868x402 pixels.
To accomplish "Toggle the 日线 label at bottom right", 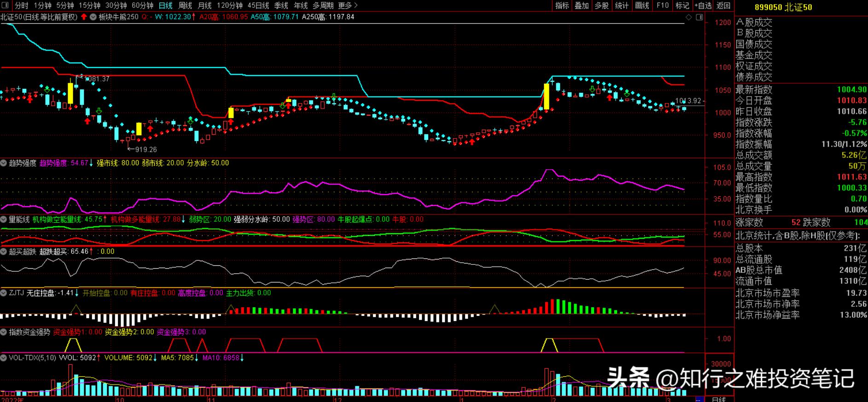I will pos(719,399).
